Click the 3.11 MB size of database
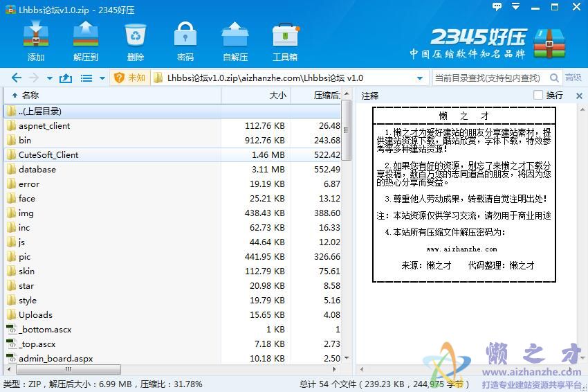This screenshot has height=392, width=588. [268, 170]
